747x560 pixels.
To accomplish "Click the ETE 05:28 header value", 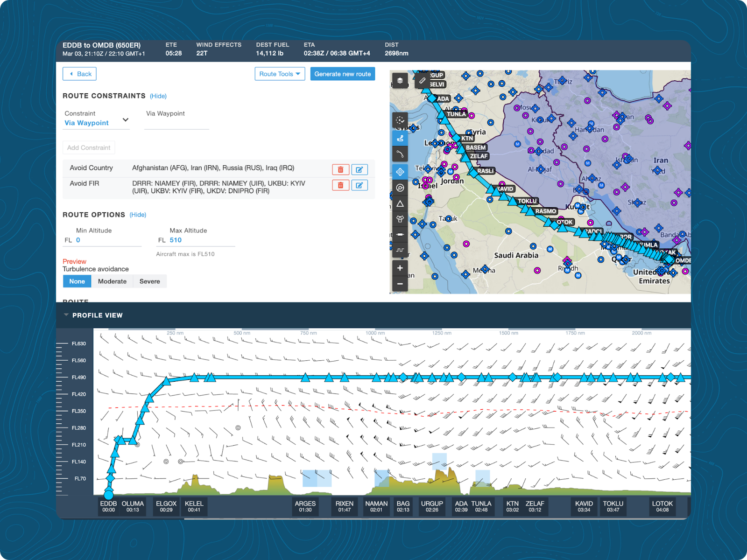I will pyautogui.click(x=174, y=53).
